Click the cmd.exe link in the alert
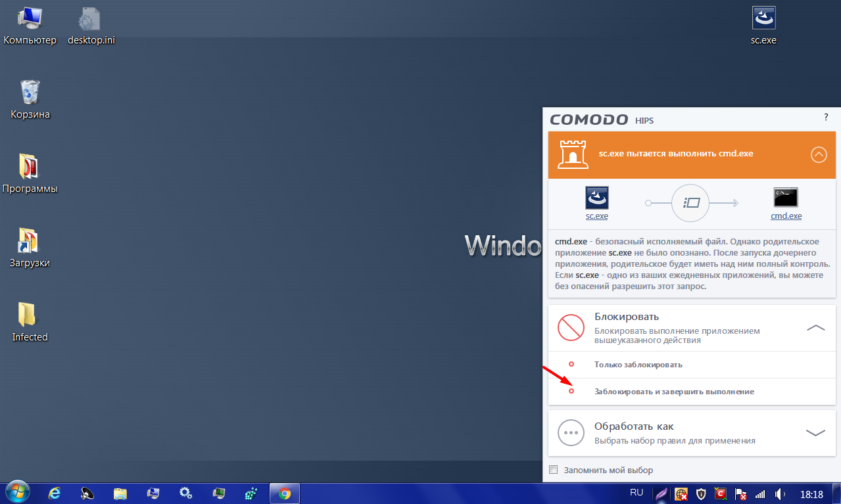841x504 pixels. (x=786, y=216)
